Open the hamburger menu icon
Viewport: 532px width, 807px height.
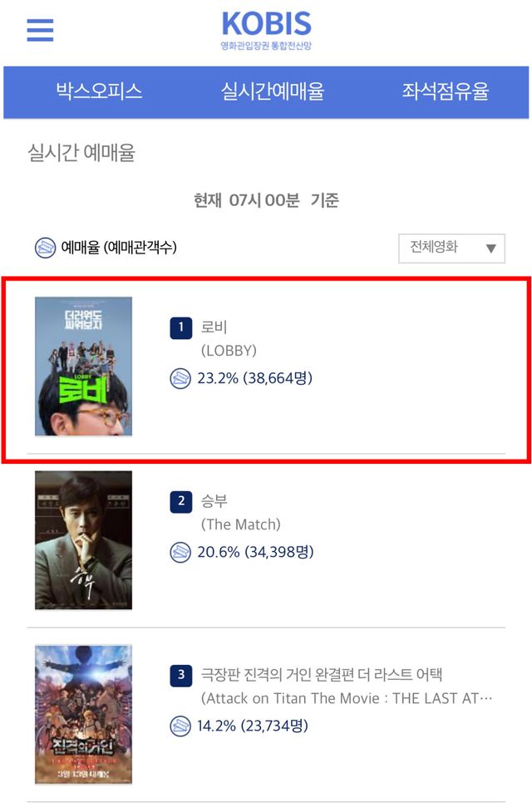pyautogui.click(x=40, y=30)
